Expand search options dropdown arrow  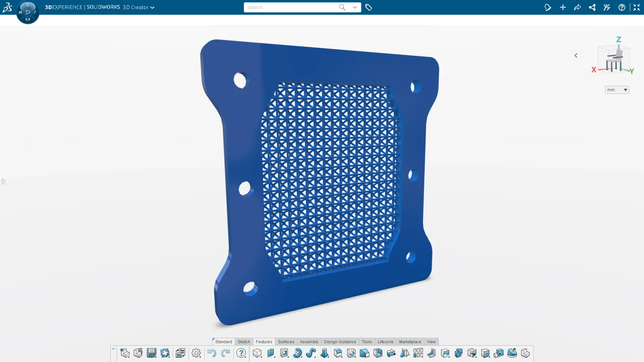coord(355,7)
